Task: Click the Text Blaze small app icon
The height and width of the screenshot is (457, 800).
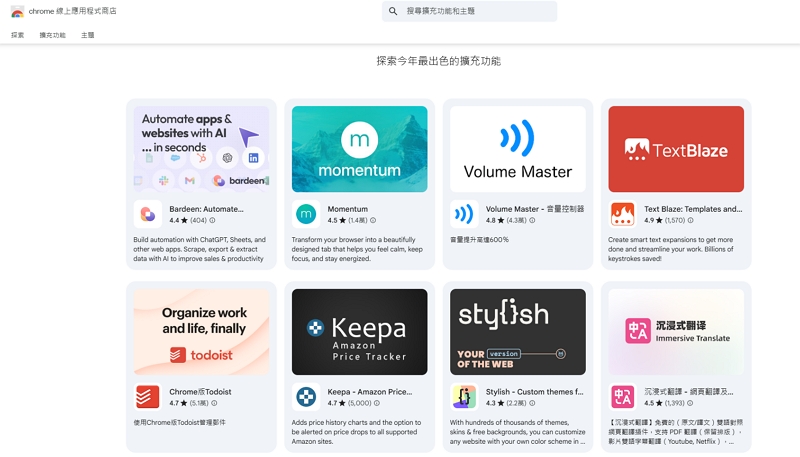Action: pyautogui.click(x=622, y=214)
